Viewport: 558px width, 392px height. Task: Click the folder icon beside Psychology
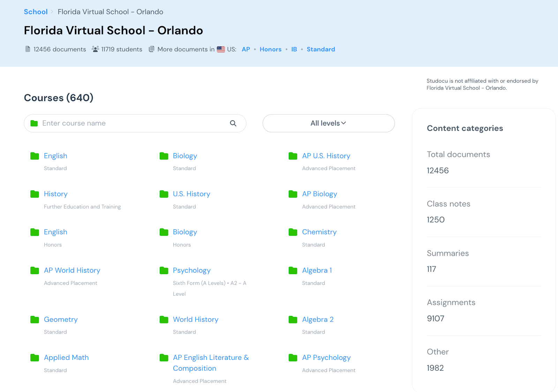pos(164,270)
